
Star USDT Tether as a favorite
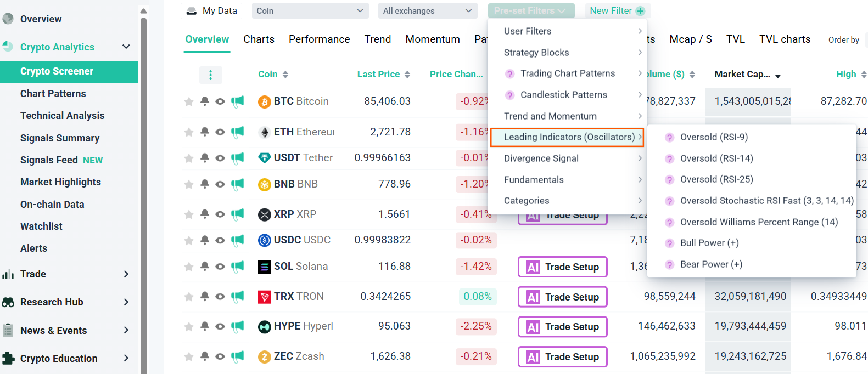(189, 158)
